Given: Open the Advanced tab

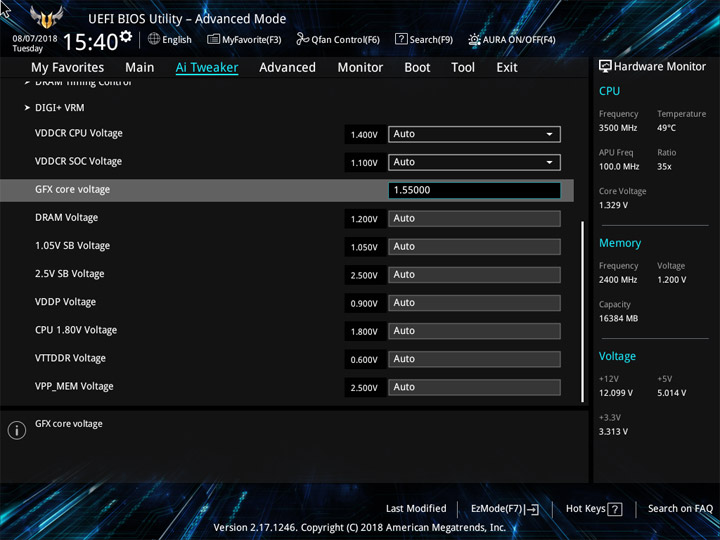Looking at the screenshot, I should tap(287, 68).
